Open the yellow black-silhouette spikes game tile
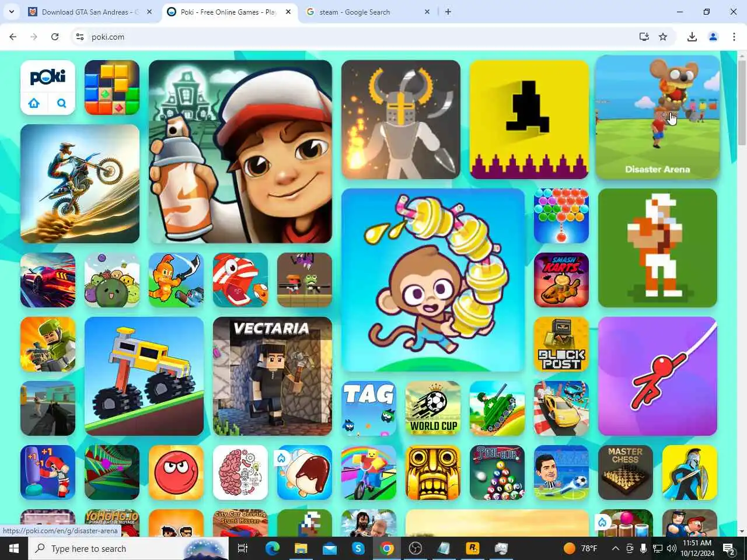Viewport: 747px width, 560px height. [529, 120]
